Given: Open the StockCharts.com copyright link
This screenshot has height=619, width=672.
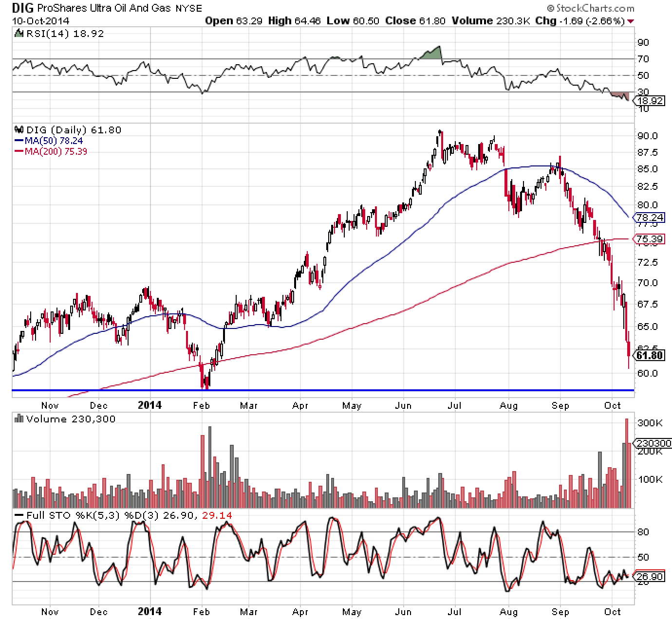Looking at the screenshot, I should pos(591,8).
